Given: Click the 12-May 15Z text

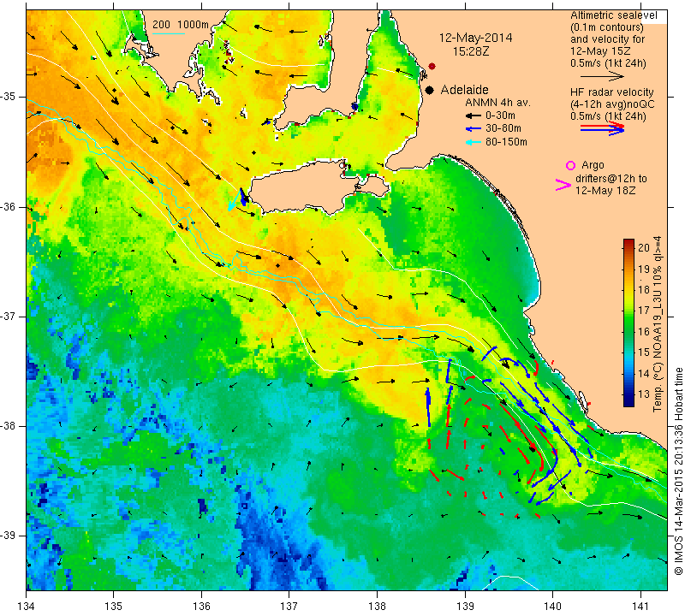Looking at the screenshot, I should point(599,51).
